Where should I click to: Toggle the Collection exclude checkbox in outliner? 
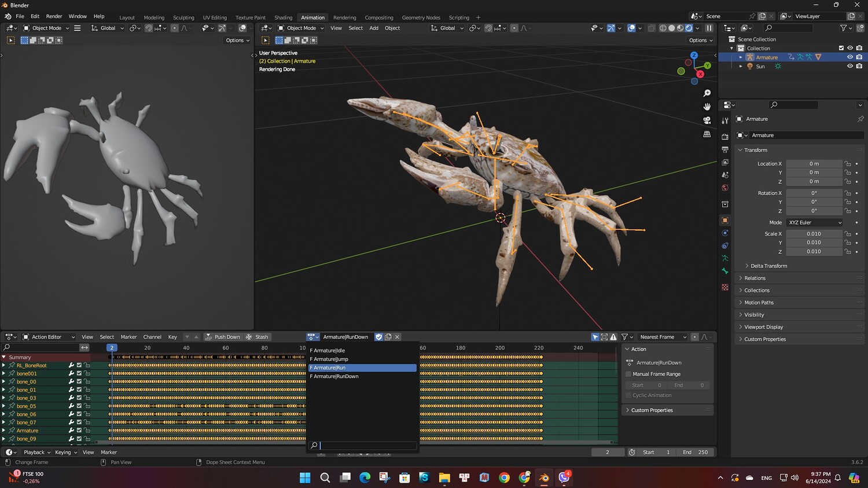pos(841,48)
